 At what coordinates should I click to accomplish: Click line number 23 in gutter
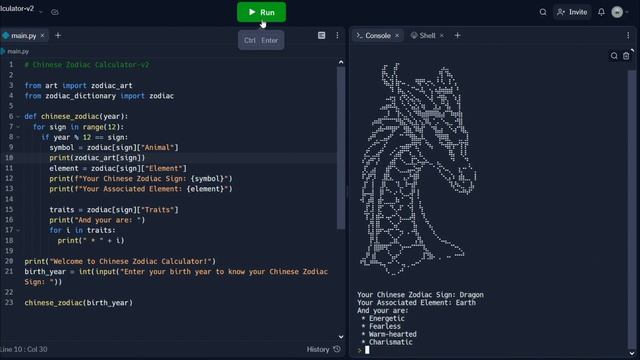(x=9, y=303)
